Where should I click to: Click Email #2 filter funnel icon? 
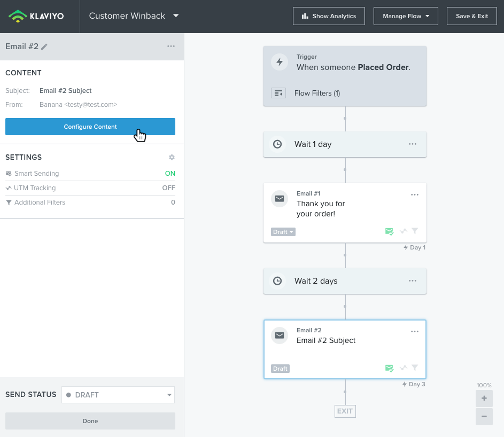415,368
